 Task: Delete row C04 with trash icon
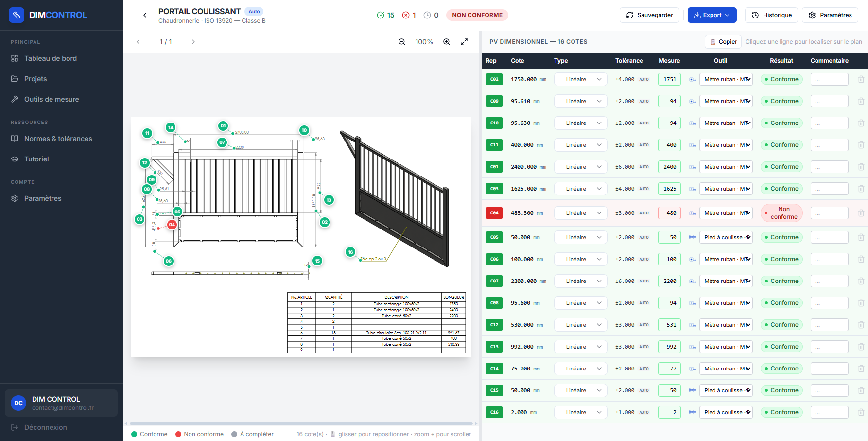click(x=861, y=213)
